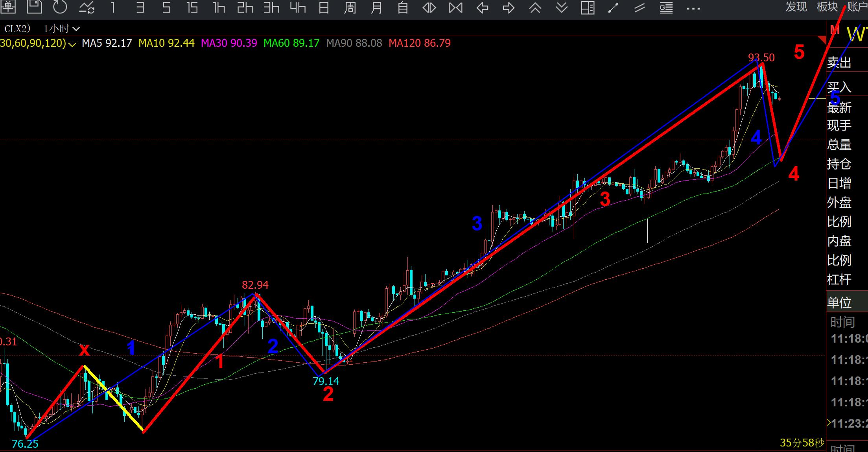The width and height of the screenshot is (868, 452).
Task: Click the double chevron up icon
Action: coord(535,7)
